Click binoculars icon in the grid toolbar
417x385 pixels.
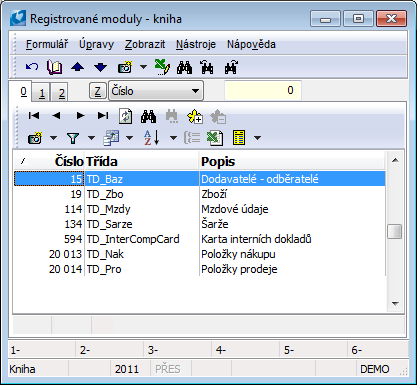[x=148, y=116]
